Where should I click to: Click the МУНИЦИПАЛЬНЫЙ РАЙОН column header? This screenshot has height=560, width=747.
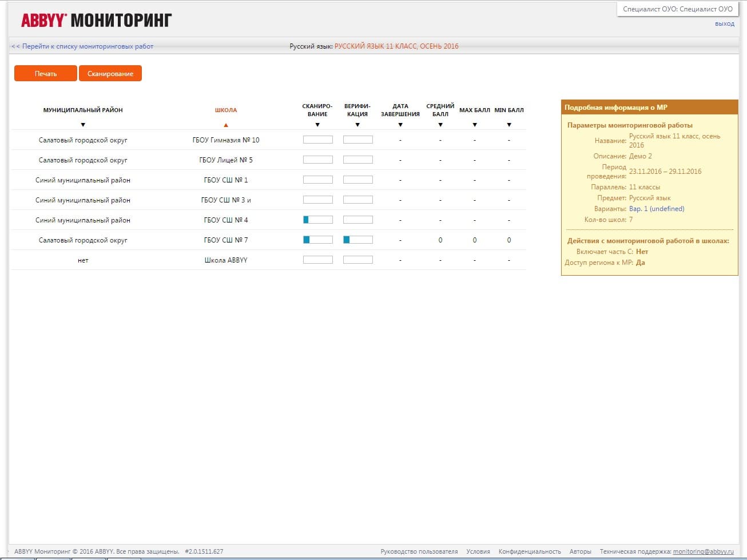[x=83, y=110]
